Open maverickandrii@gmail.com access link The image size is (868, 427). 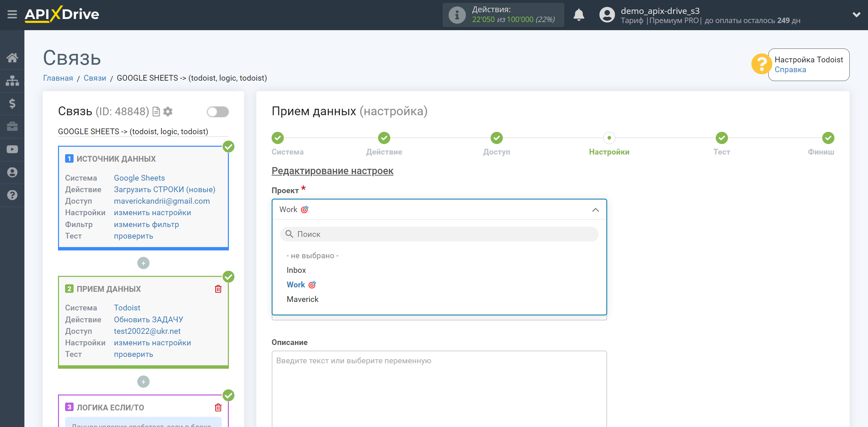pos(162,201)
